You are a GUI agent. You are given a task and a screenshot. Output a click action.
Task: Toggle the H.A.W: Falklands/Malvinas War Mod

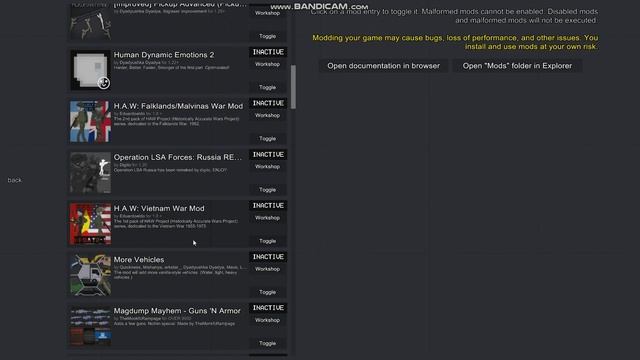[268, 139]
